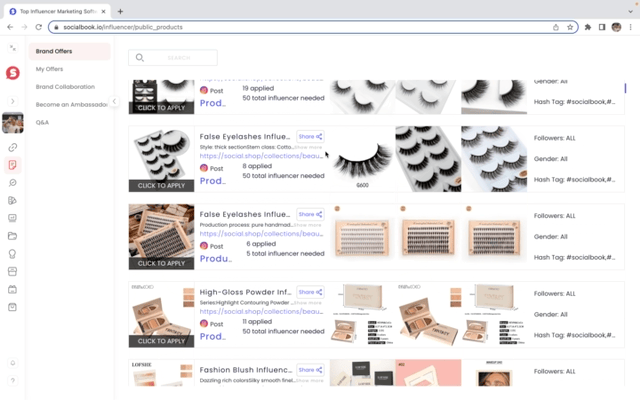The image size is (640, 400).
Task: Click CLICK TO APPLY on High-Gloss Powder offer
Action: (161, 341)
